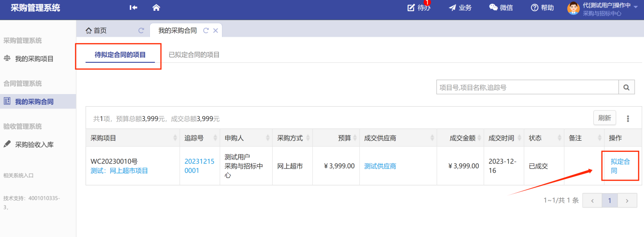Focus the project search input field
Image resolution: width=644 pixels, height=237 pixels.
point(527,87)
